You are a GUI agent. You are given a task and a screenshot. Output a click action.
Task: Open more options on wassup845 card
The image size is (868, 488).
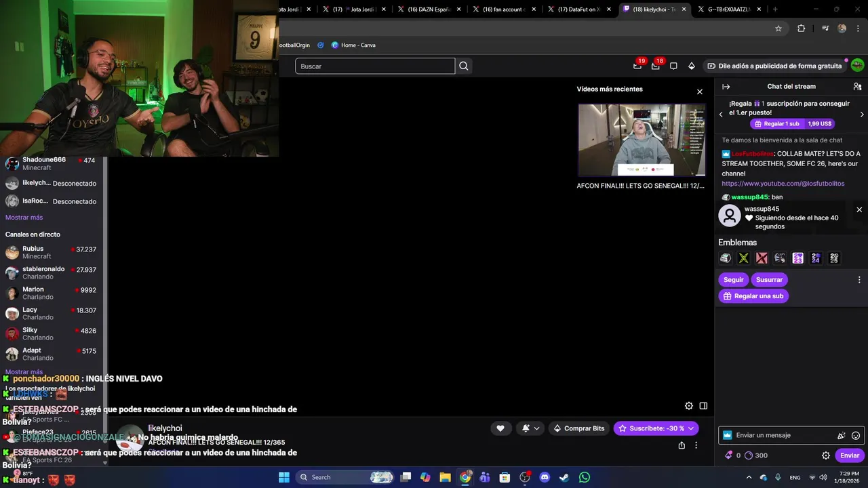coord(859,280)
